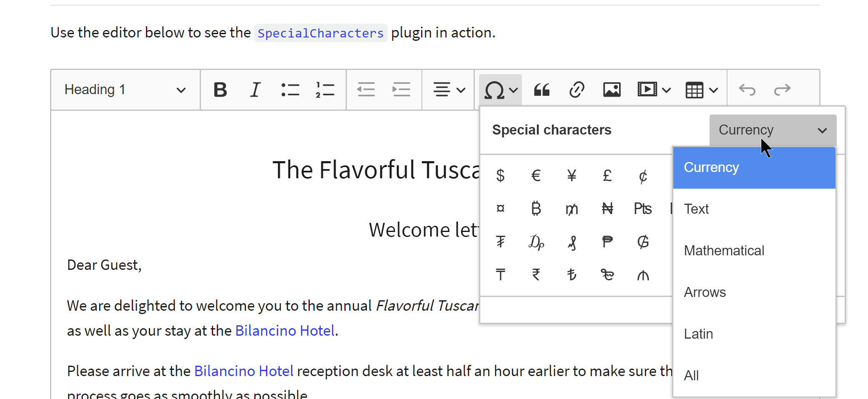This screenshot has height=399, width=868.
Task: Click the SpecialCharacters code label
Action: pos(321,33)
